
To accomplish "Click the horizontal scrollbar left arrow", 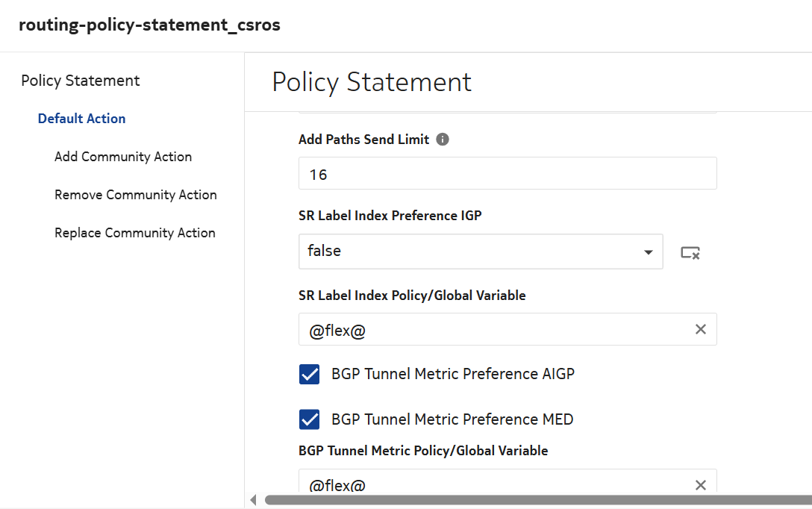I will pos(253,499).
